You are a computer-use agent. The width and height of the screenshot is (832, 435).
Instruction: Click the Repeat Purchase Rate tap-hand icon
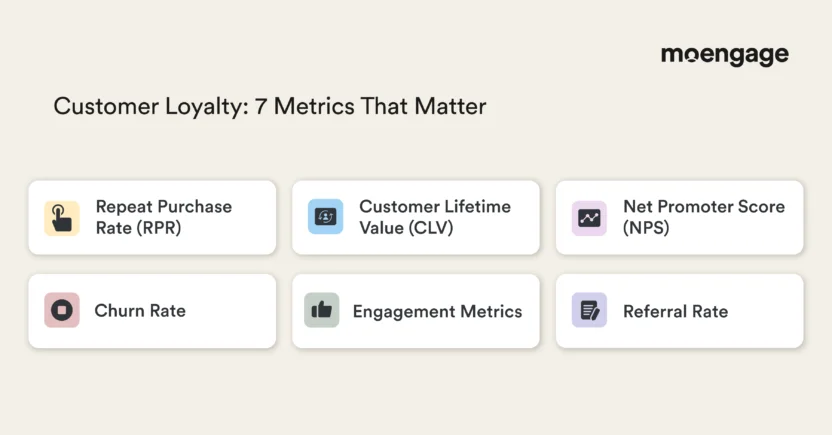pos(61,218)
